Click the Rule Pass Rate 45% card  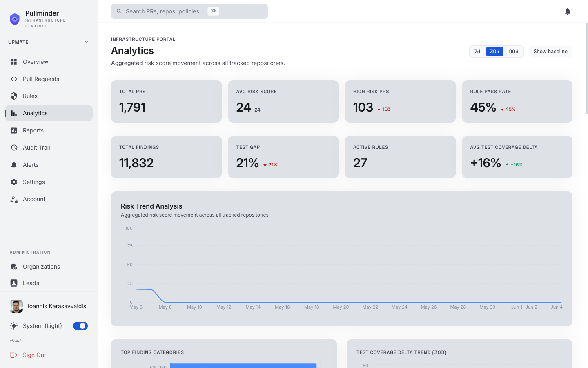(x=517, y=101)
